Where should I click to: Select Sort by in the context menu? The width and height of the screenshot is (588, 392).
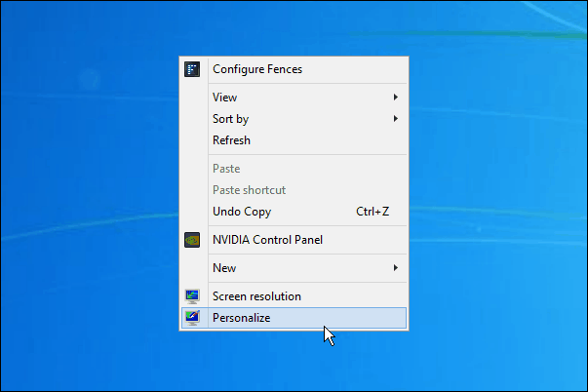[294, 119]
